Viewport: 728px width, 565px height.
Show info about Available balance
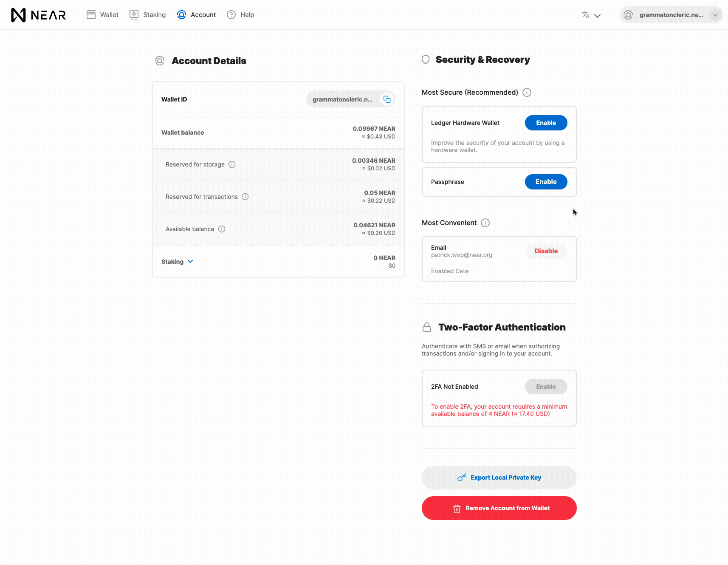tap(222, 229)
